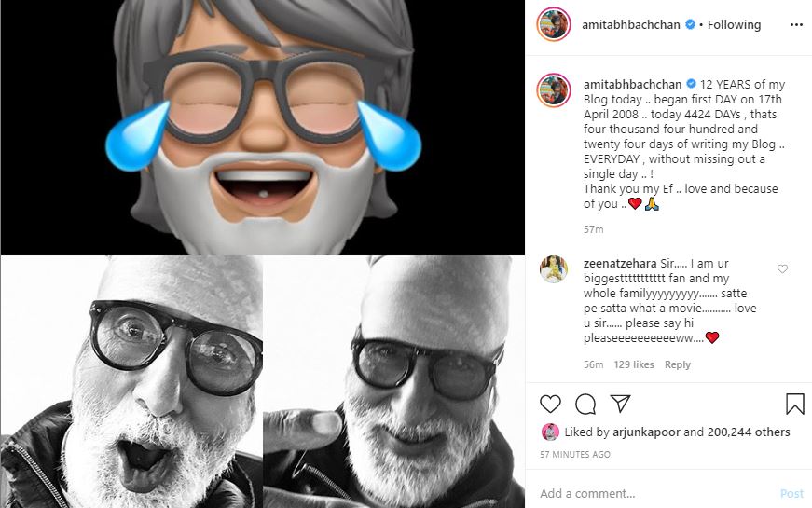Viewport: 812px width, 508px height.
Task: Open comments via the speech bubble icon
Action: point(585,404)
